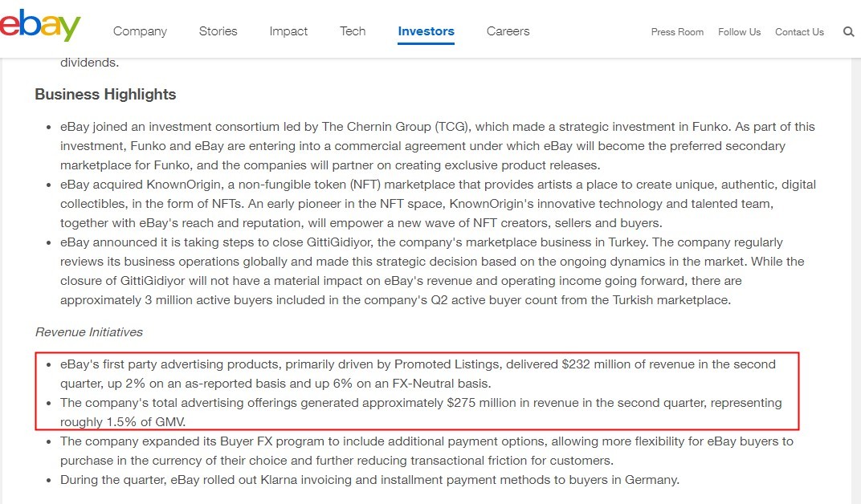Go to the Stories section

[x=218, y=31]
